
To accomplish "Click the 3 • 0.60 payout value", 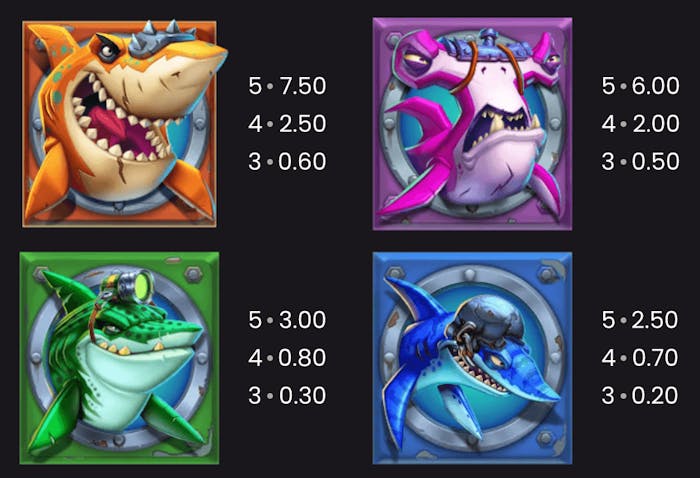I will coord(287,162).
